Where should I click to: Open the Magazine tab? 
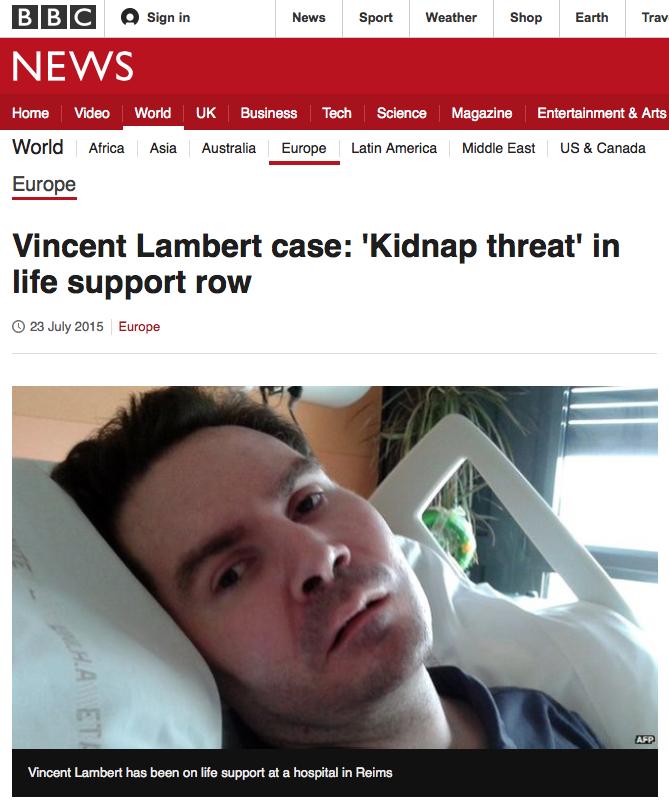click(x=481, y=113)
